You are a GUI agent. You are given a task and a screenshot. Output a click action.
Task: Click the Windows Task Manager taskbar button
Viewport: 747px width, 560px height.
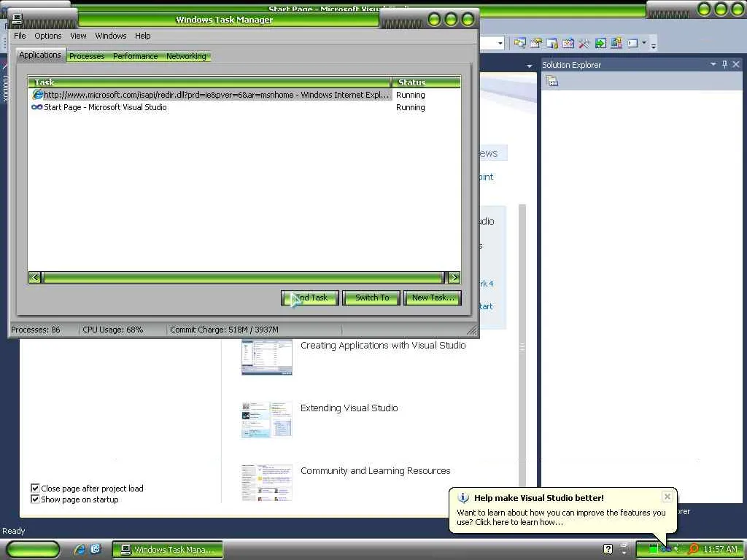tap(168, 550)
